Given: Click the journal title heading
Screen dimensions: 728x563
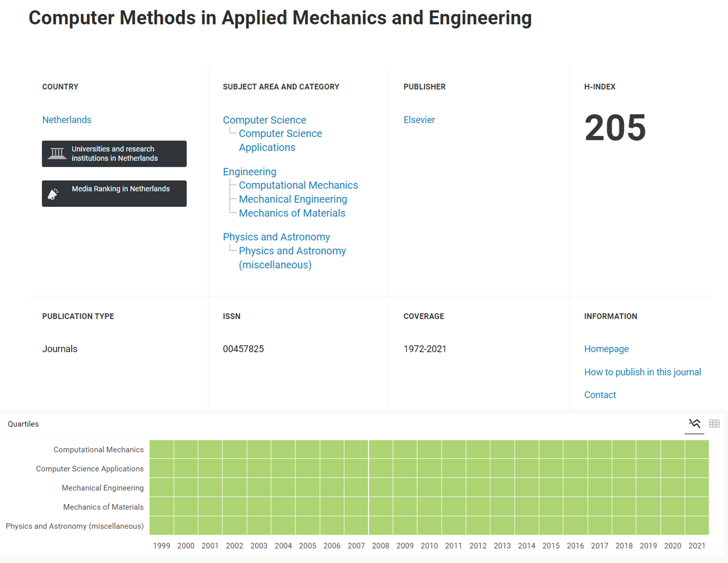Looking at the screenshot, I should coord(280,18).
